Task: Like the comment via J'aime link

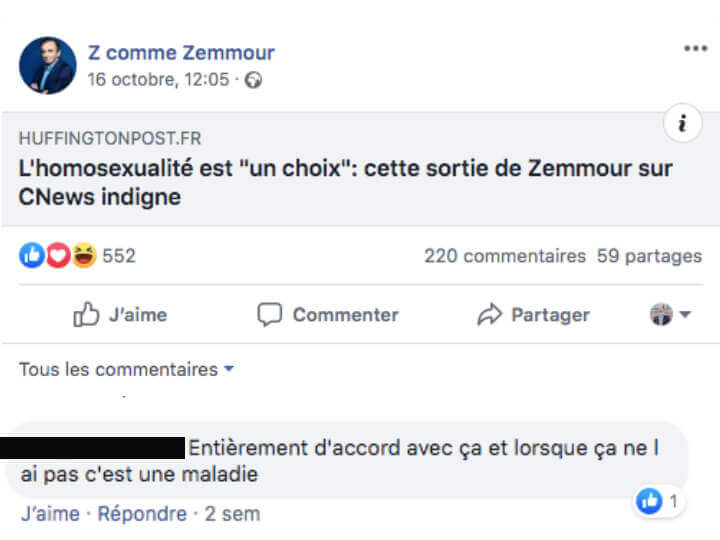Action: click(50, 514)
